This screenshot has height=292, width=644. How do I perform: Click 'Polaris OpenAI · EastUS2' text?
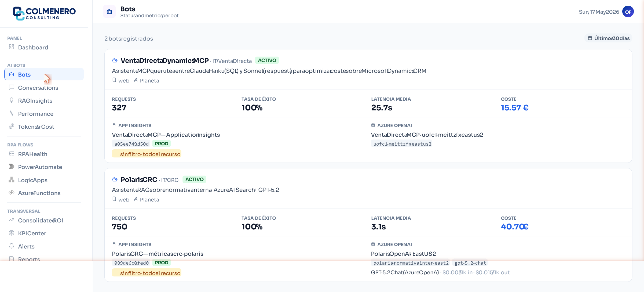click(x=403, y=254)
